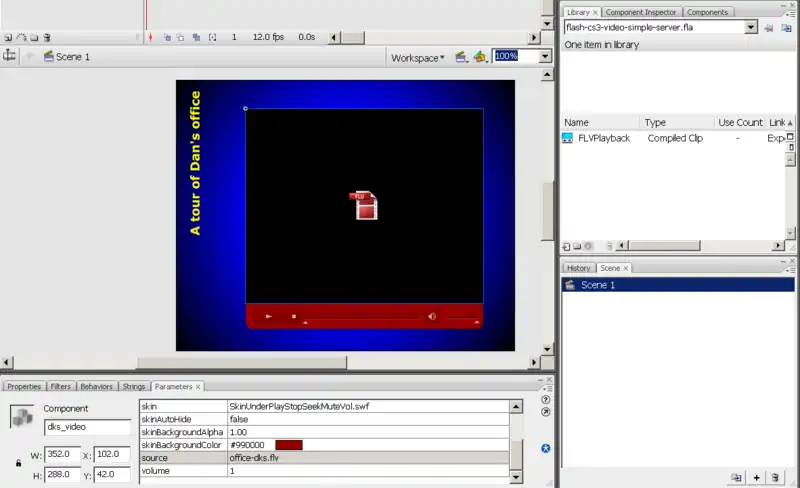Toggle onion skin in timeline footer

click(167, 37)
